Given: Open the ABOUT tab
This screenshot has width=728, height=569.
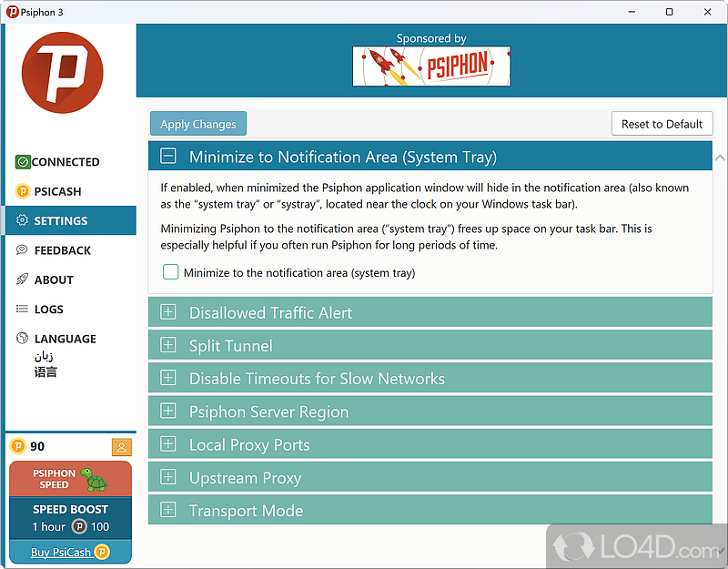Looking at the screenshot, I should 71,279.
